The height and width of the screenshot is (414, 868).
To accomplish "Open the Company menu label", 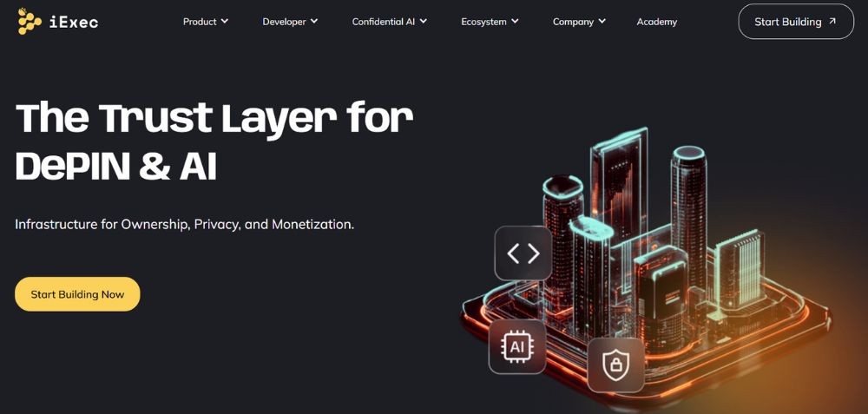I will (x=573, y=22).
